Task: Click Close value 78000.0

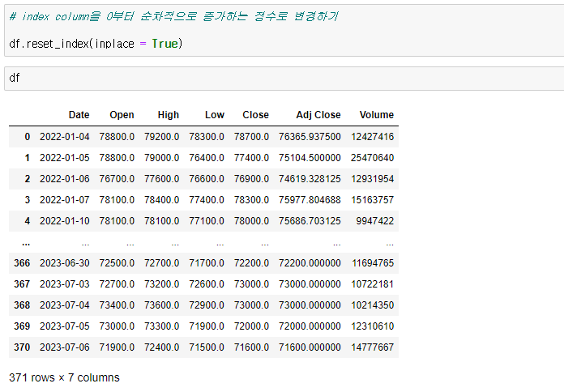Action: point(251,221)
